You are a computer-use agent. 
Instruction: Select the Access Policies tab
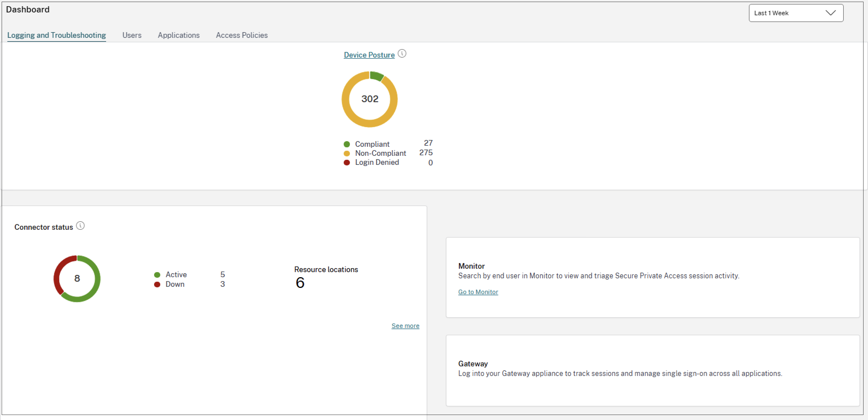tap(242, 35)
